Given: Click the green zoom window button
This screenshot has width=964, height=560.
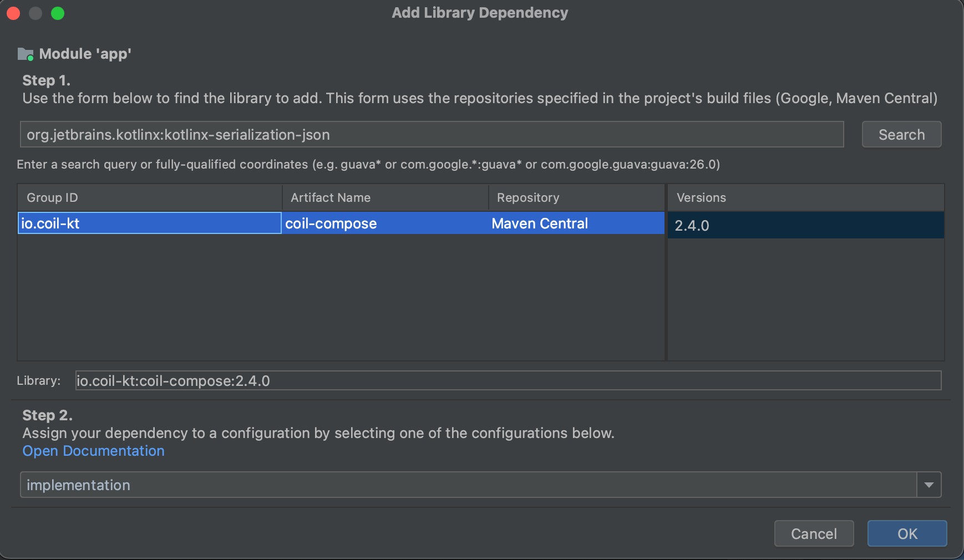Looking at the screenshot, I should pyautogui.click(x=58, y=13).
